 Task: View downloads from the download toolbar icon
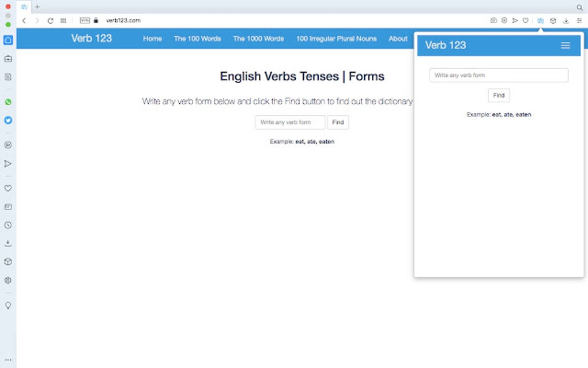(566, 20)
